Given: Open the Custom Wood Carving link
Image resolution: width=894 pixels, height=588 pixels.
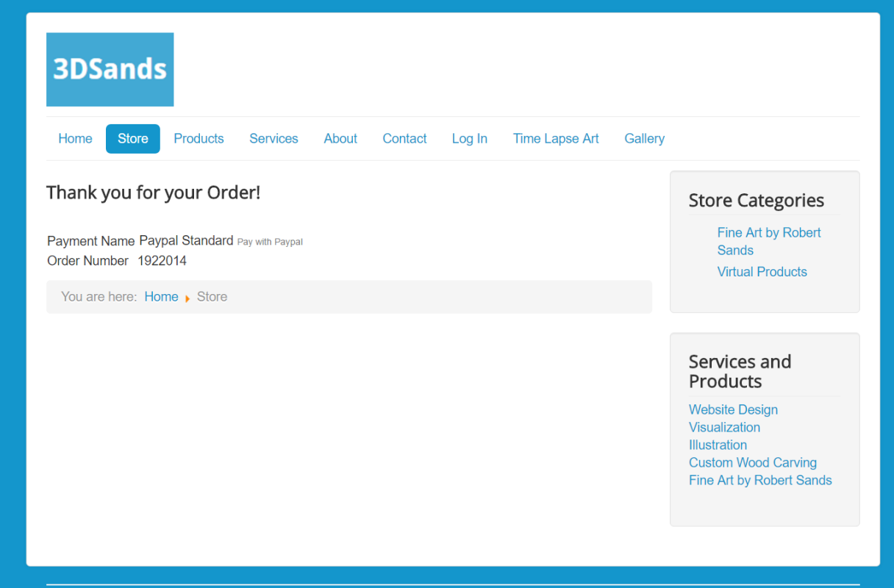Looking at the screenshot, I should (x=752, y=462).
